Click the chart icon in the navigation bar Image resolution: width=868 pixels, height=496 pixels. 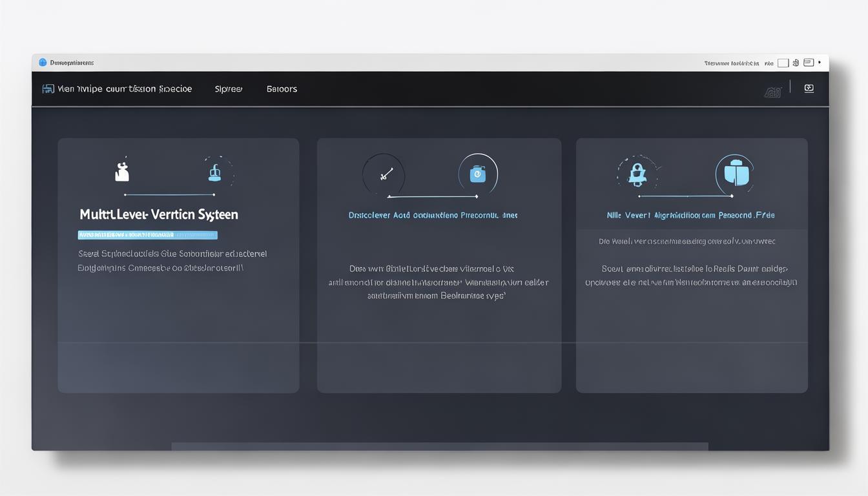click(773, 92)
